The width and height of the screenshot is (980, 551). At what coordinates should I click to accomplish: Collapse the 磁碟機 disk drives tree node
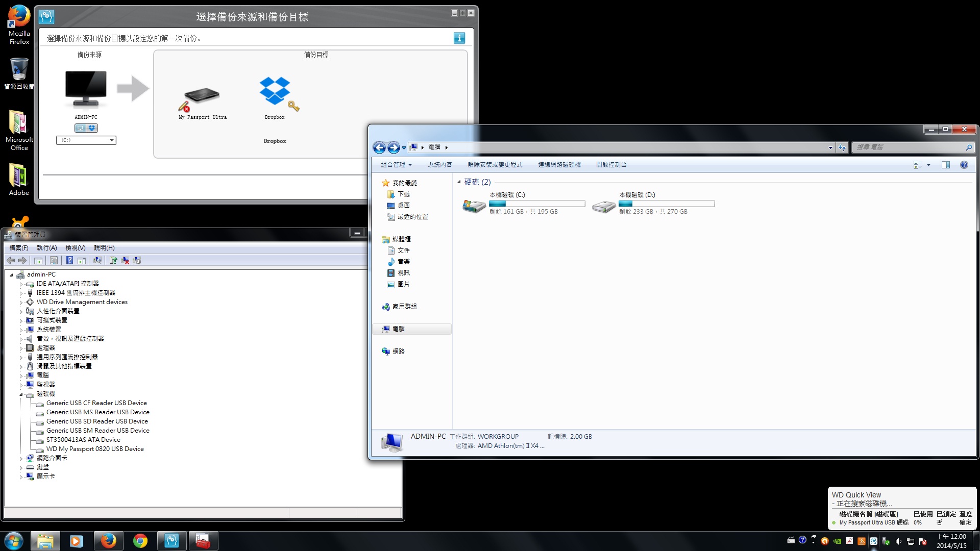click(x=21, y=394)
